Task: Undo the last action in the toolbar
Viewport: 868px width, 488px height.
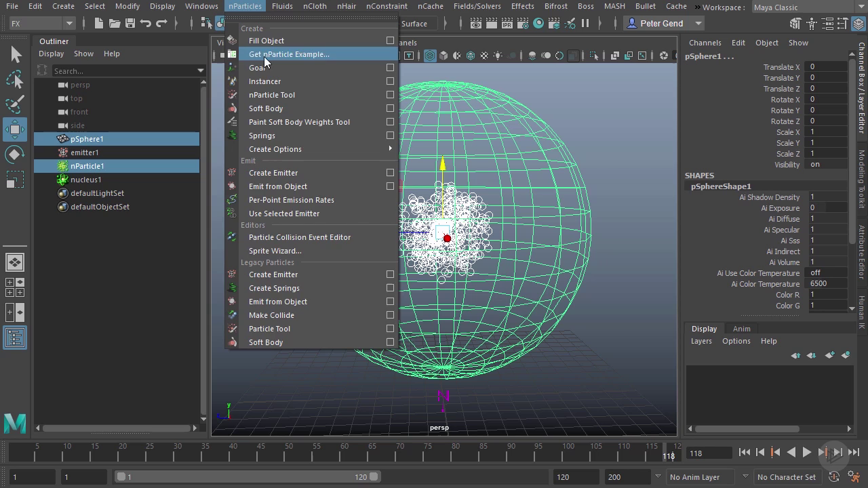Action: [146, 23]
